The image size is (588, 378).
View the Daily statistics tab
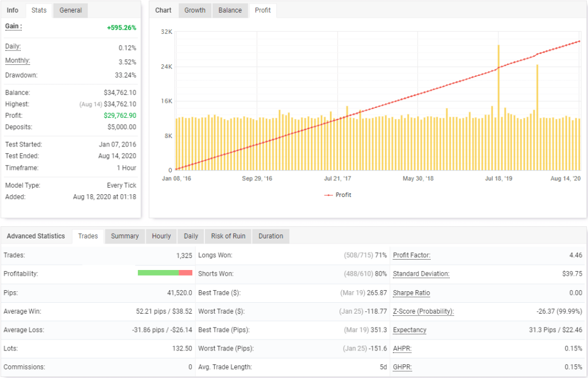point(190,236)
